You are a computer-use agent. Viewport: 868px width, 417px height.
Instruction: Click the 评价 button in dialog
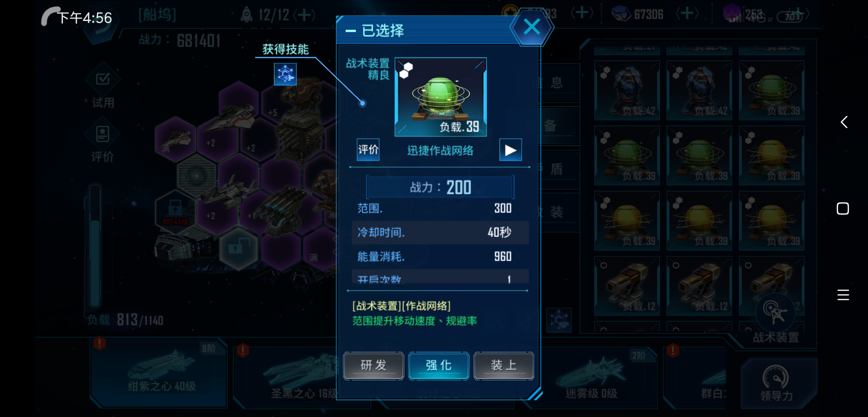point(368,150)
